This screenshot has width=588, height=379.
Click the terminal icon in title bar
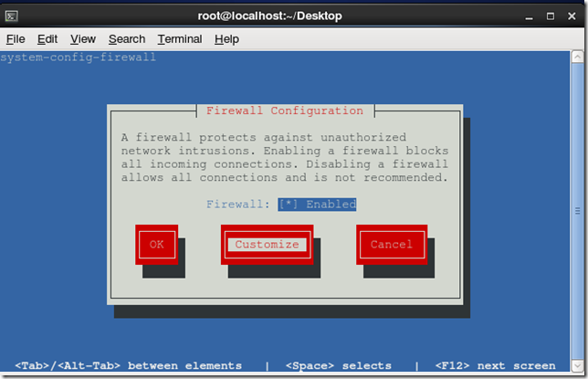[11, 16]
